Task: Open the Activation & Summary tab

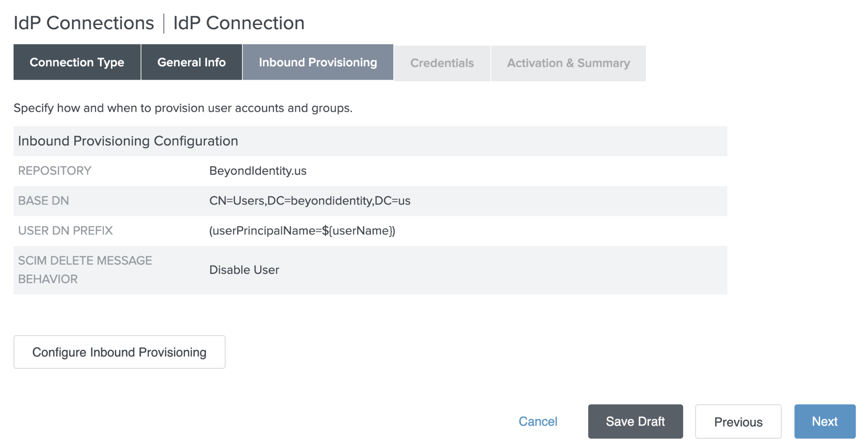Action: click(568, 63)
